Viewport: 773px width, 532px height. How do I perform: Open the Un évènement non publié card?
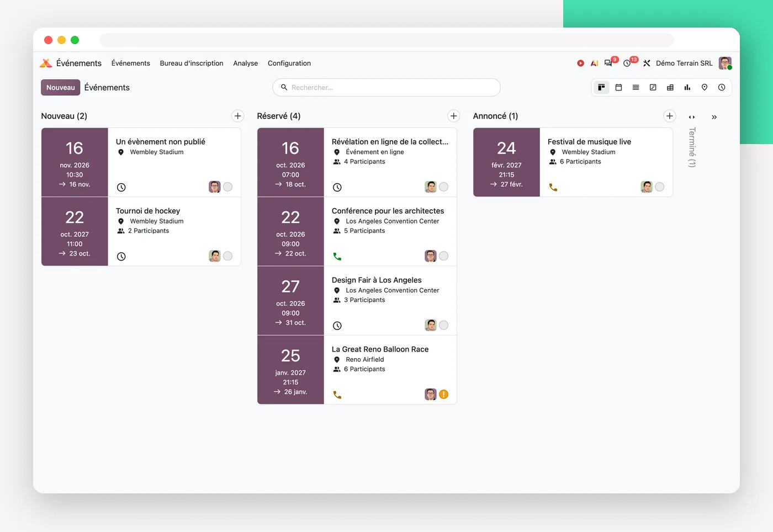141,162
